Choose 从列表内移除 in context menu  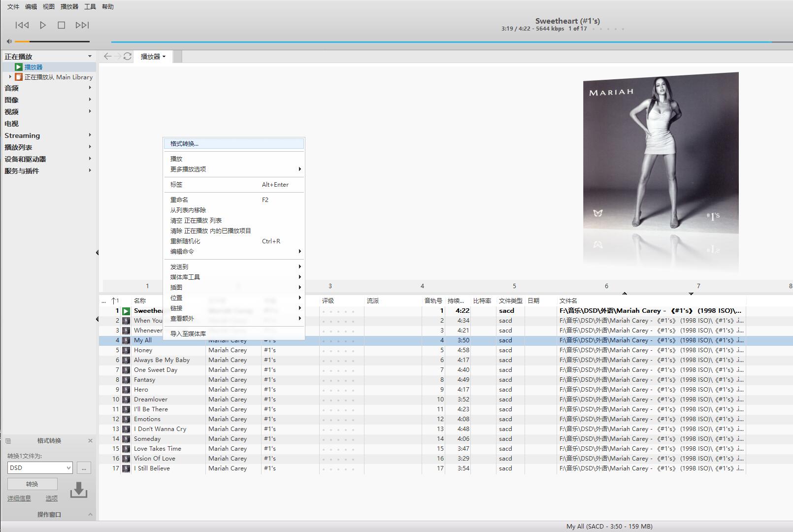(234, 210)
